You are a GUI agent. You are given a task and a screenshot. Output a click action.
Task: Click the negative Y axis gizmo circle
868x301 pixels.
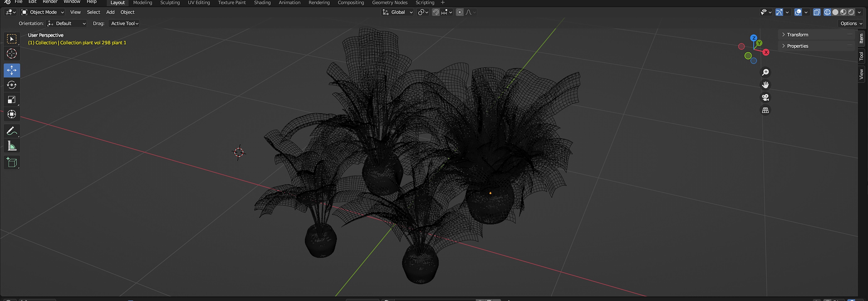(748, 56)
